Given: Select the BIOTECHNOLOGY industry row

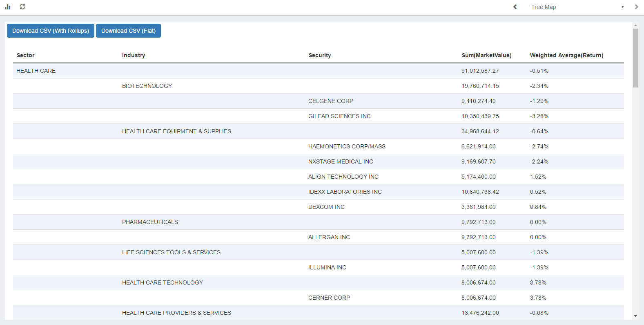Looking at the screenshot, I should click(319, 86).
